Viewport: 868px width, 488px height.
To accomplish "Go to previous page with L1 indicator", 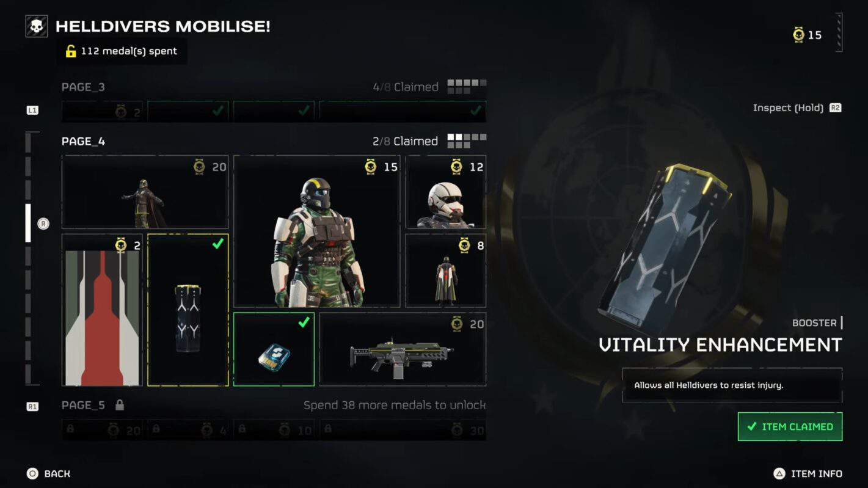I will point(32,111).
